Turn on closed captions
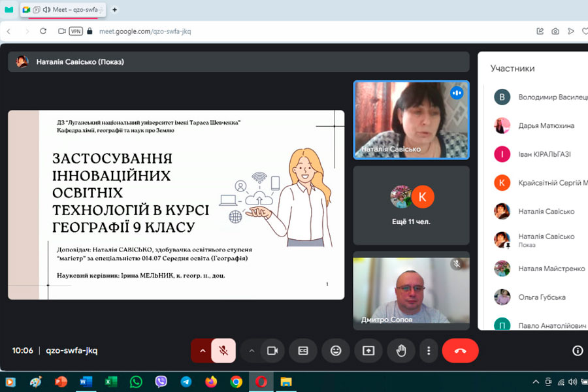This screenshot has height=392, width=588. (303, 351)
